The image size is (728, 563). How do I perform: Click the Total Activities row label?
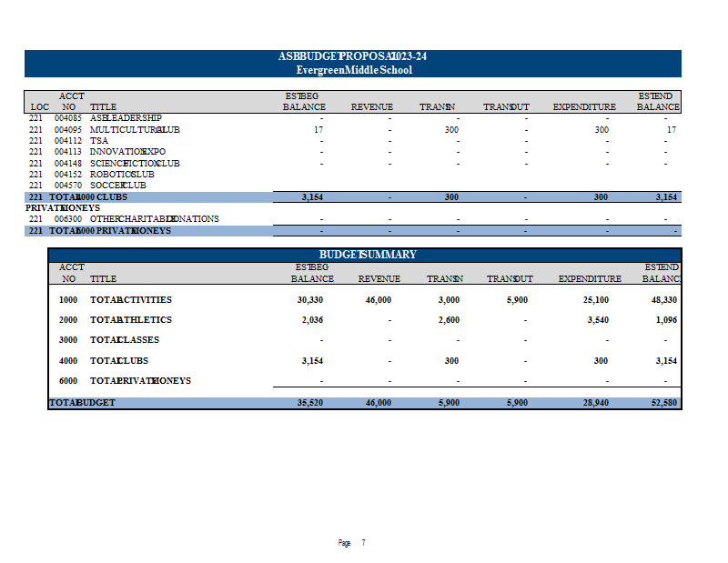[x=131, y=300]
